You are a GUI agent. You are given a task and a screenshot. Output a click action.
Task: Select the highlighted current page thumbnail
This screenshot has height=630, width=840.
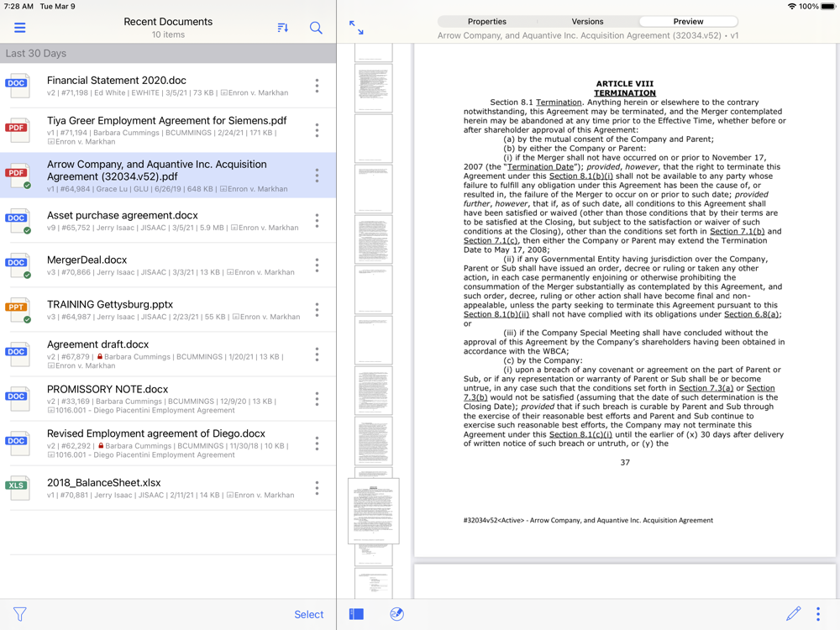374,511
